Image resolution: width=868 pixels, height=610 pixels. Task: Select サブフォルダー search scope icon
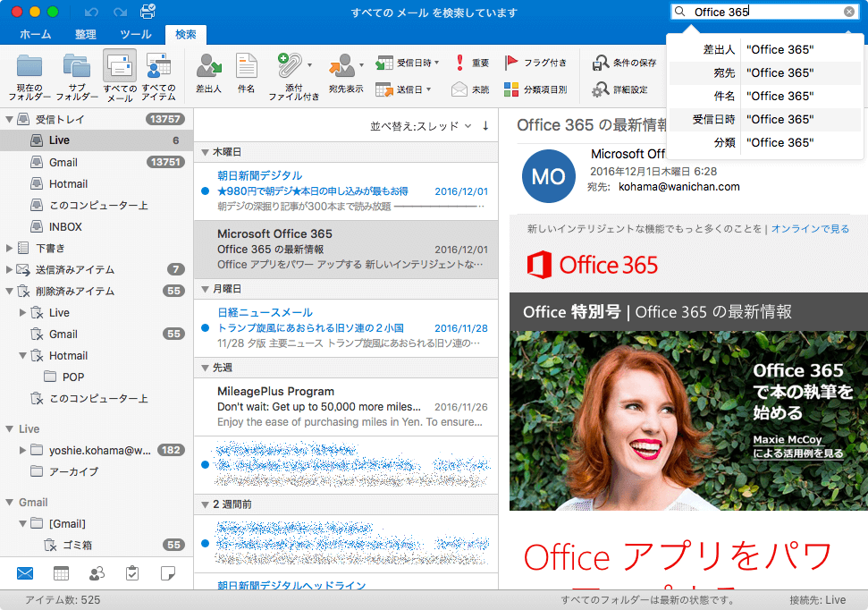point(76,66)
